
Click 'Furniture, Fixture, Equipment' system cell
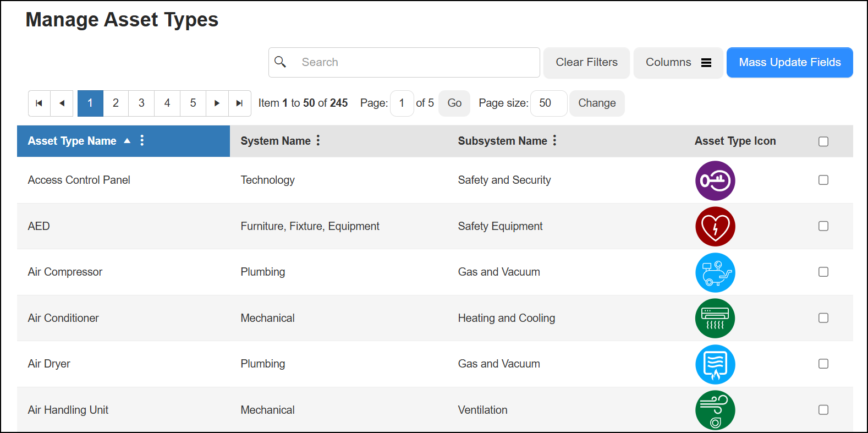[310, 226]
